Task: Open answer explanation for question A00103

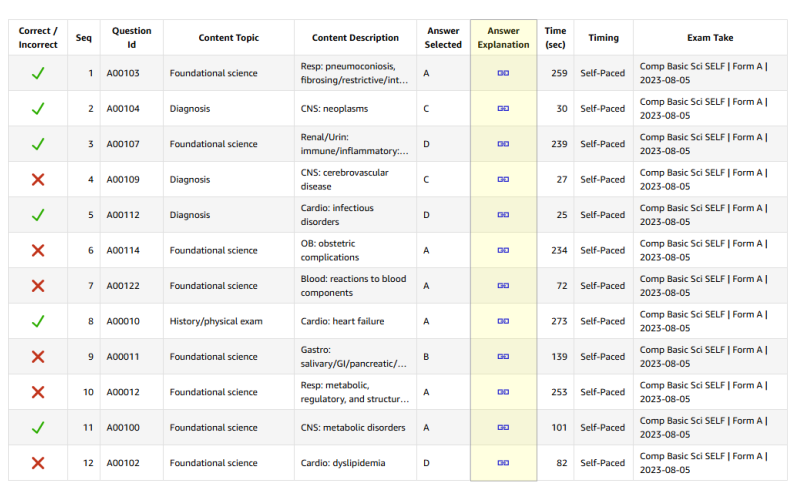Action: [x=503, y=73]
